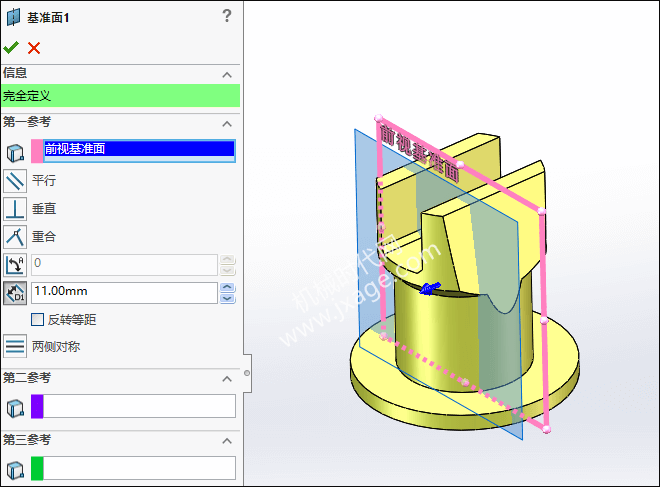The width and height of the screenshot is (660, 487).
Task: Click the pink first reference color swatch
Action: tap(37, 151)
